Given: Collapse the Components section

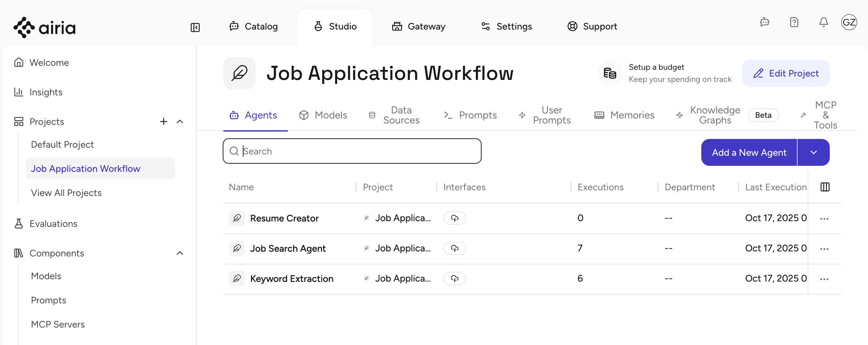Looking at the screenshot, I should click(x=180, y=253).
